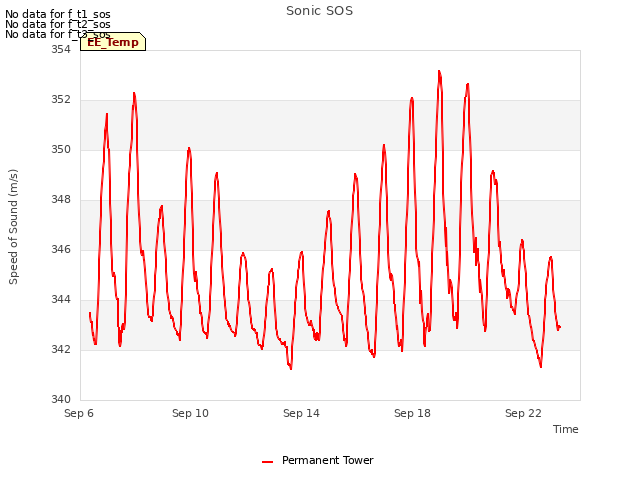Click the Sep 10 x-axis tick label
Image resolution: width=640 pixels, height=480 pixels.
(190, 413)
